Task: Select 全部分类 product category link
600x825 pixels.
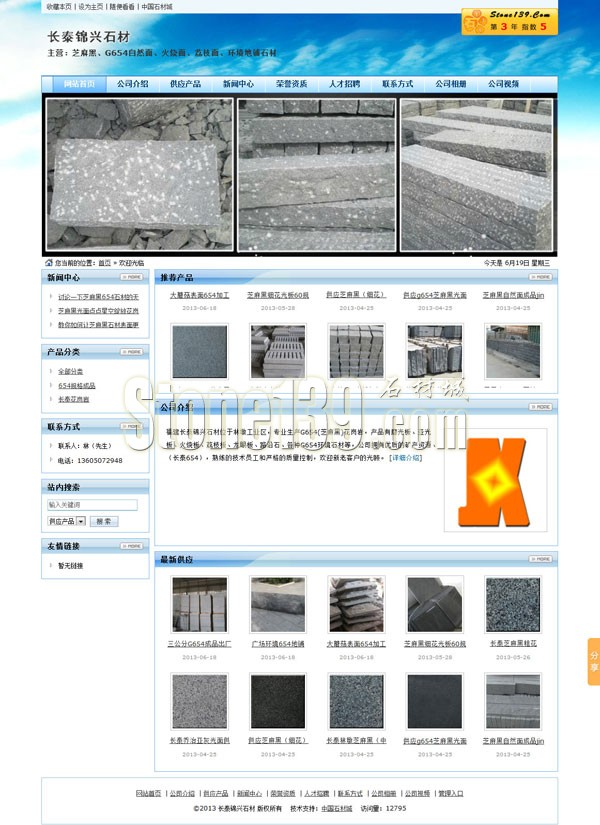Action: coord(71,371)
